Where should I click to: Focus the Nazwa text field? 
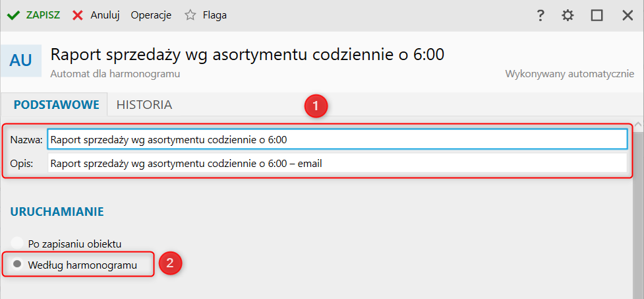(337, 139)
